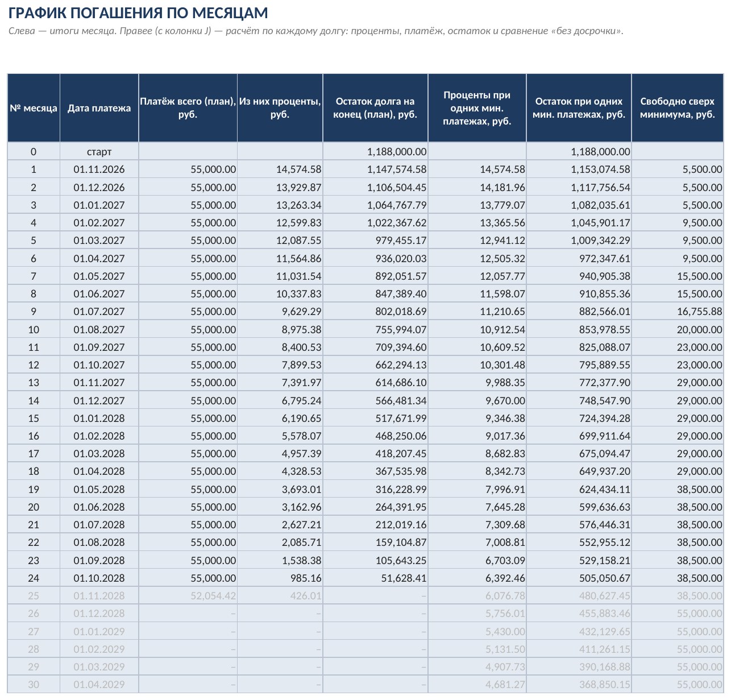
Task: Click the cell showing "1,064,767.79"
Action: (375, 205)
